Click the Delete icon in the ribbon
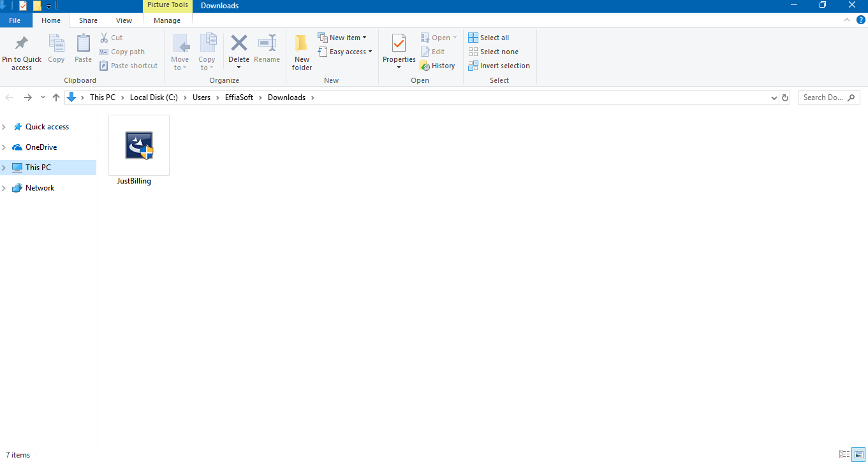Viewport: 868px width, 462px height. coord(239,44)
